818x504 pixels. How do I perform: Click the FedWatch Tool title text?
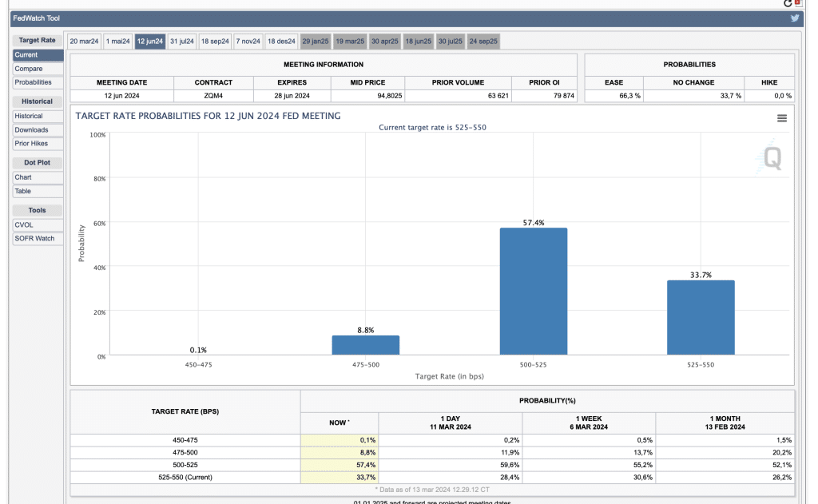pos(37,18)
